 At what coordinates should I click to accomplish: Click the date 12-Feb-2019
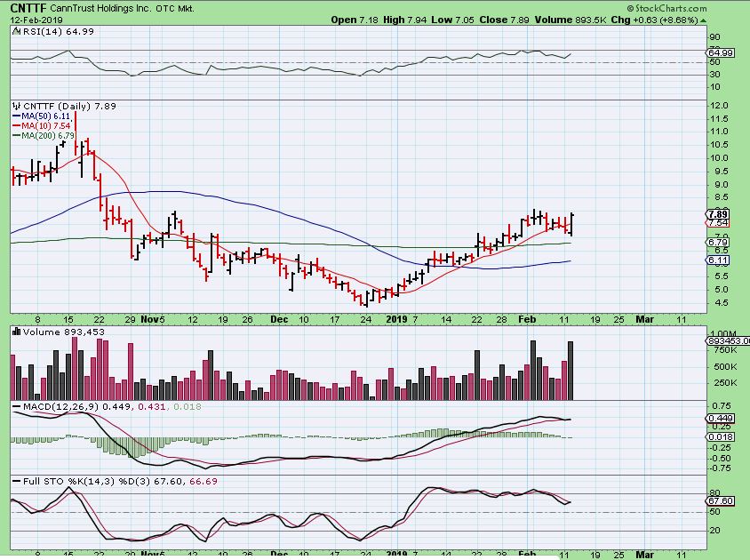(x=36, y=20)
